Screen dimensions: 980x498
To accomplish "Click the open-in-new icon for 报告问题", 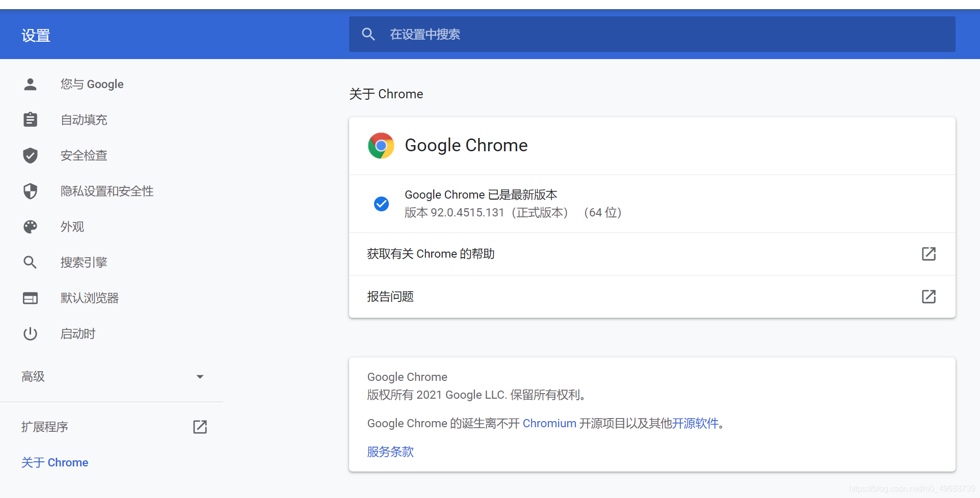I will (x=929, y=296).
